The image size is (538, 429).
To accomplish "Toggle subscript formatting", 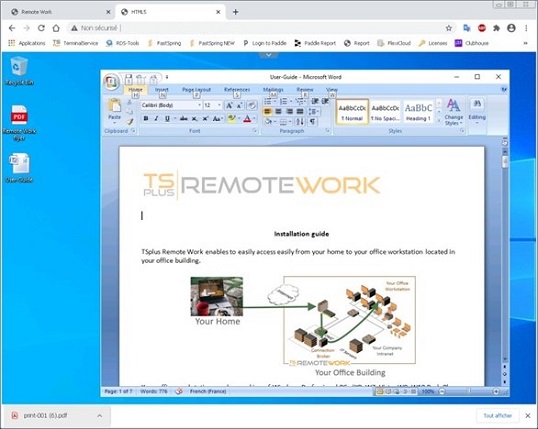I will click(195, 119).
